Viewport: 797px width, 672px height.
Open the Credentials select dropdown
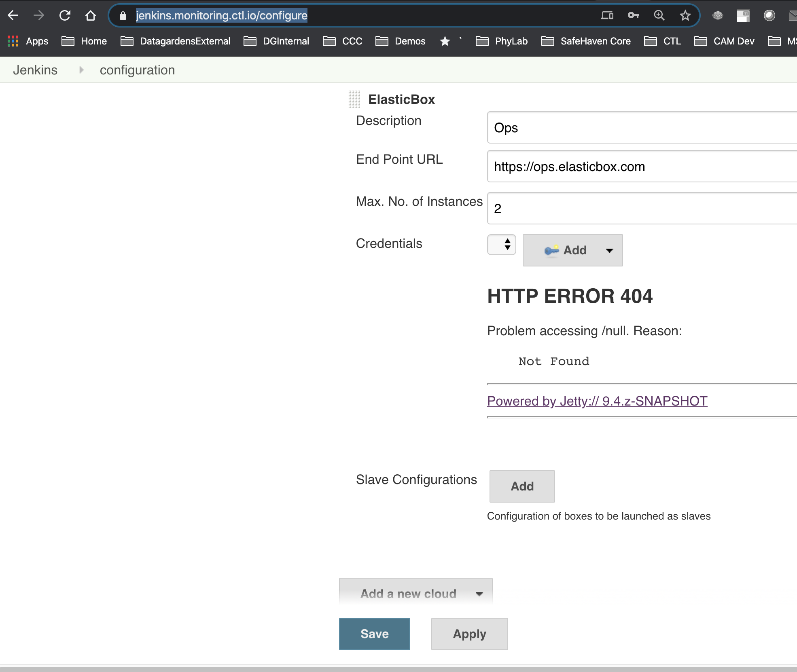coord(502,245)
